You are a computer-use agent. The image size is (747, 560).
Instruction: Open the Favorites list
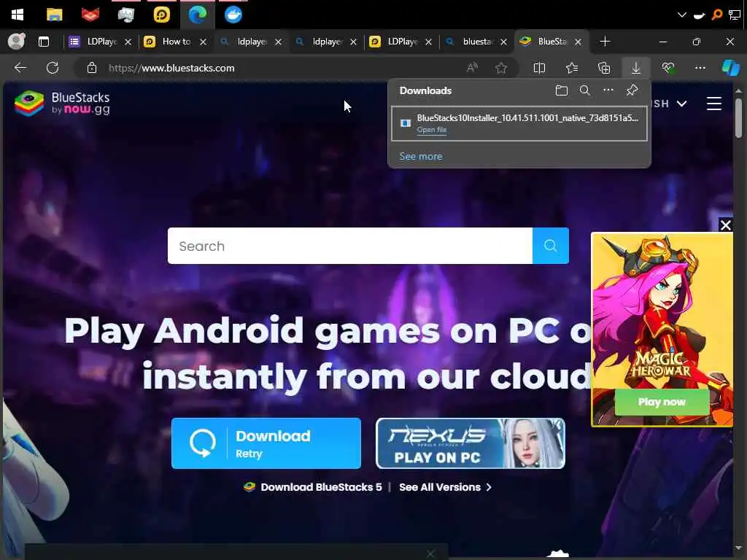[x=572, y=68]
